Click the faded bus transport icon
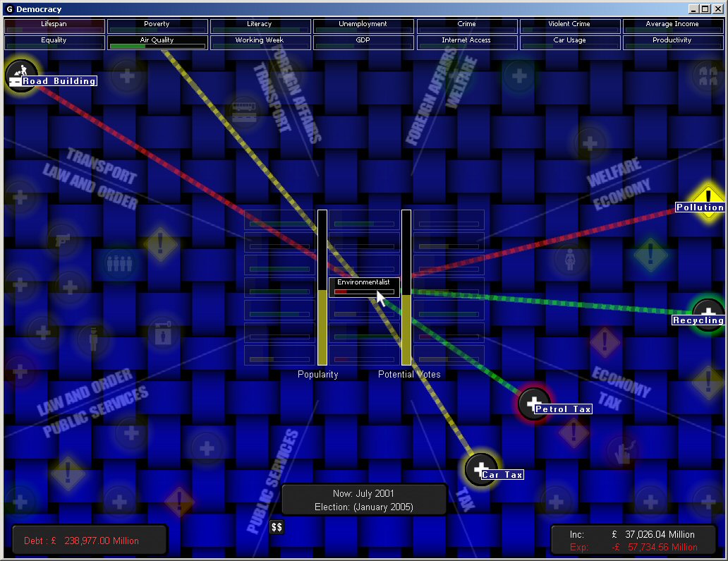728x561 pixels. pos(244,111)
